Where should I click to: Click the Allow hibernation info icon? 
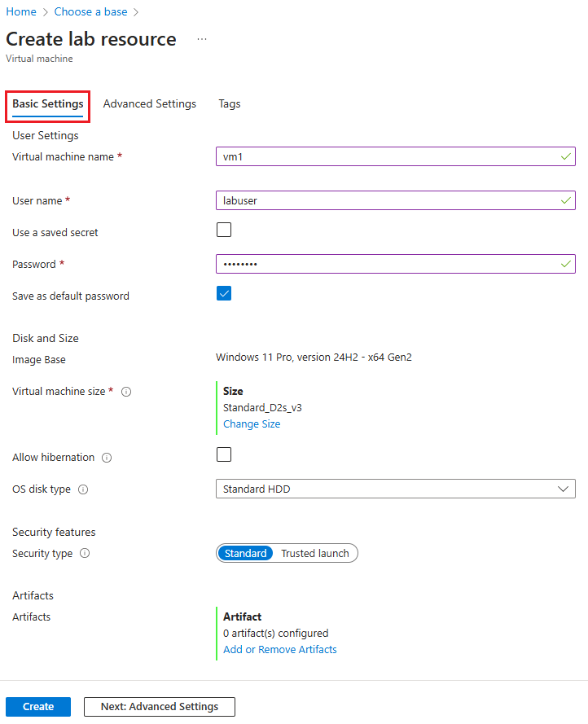(107, 458)
